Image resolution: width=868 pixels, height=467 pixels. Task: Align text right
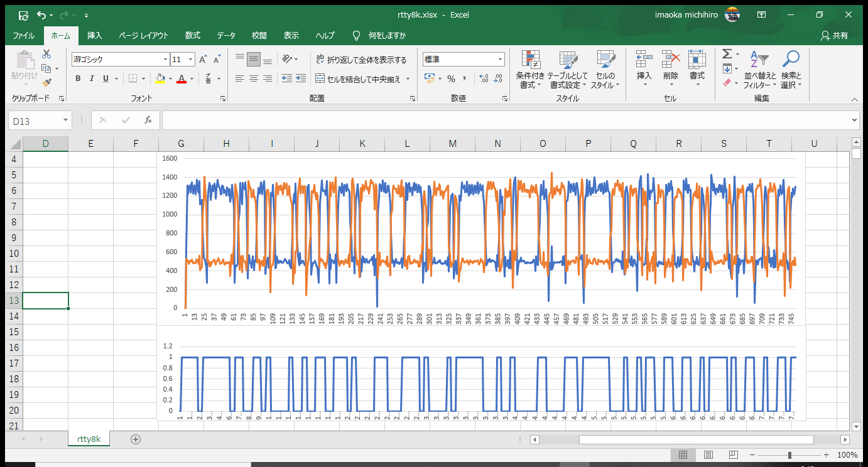(x=268, y=78)
